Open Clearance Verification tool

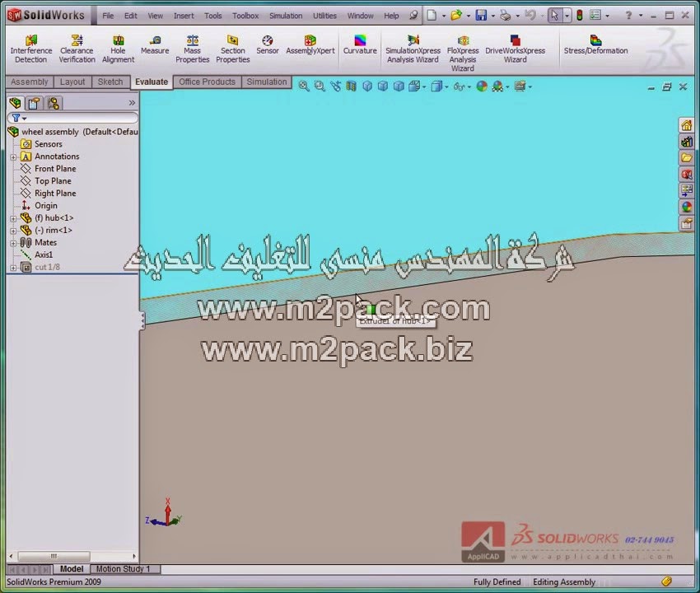pos(77,49)
